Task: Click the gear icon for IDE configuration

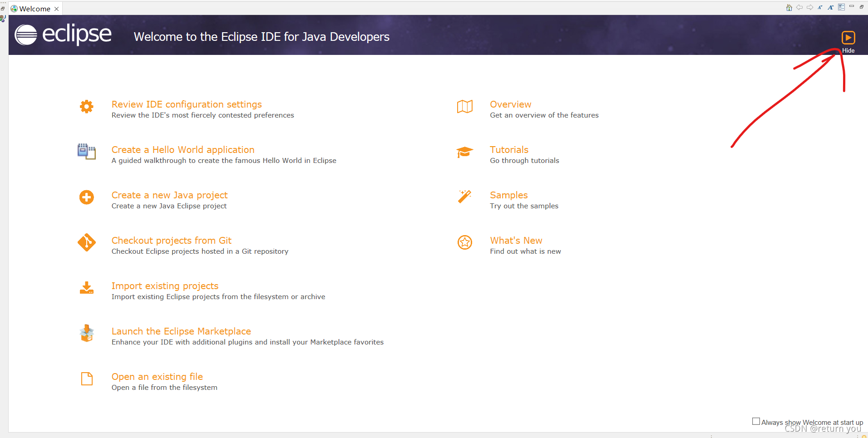Action: [x=87, y=107]
